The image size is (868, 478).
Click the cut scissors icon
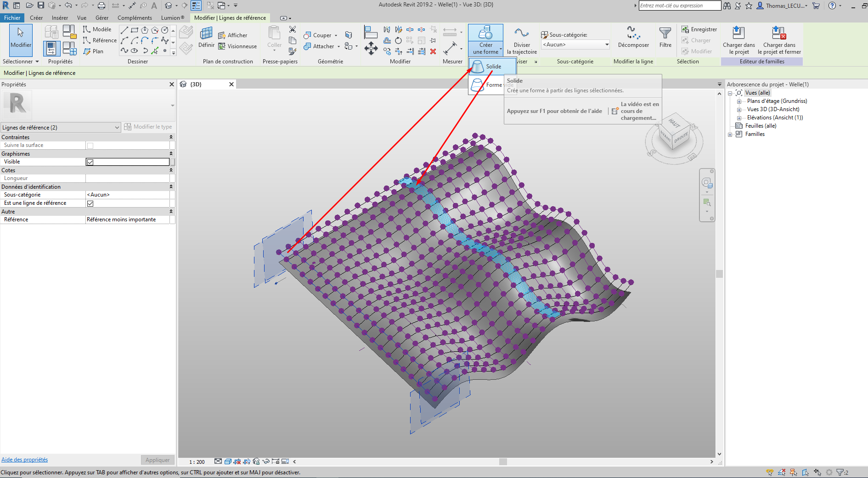click(x=293, y=29)
